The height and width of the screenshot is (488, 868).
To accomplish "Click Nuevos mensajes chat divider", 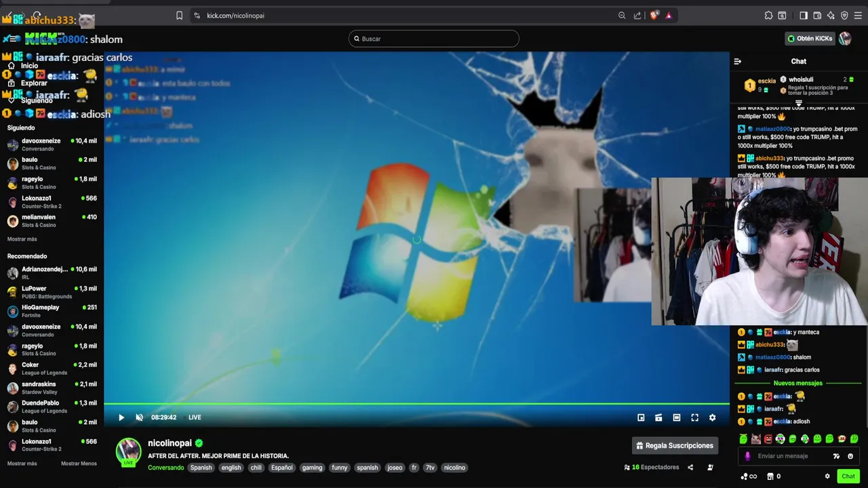I will tap(797, 383).
